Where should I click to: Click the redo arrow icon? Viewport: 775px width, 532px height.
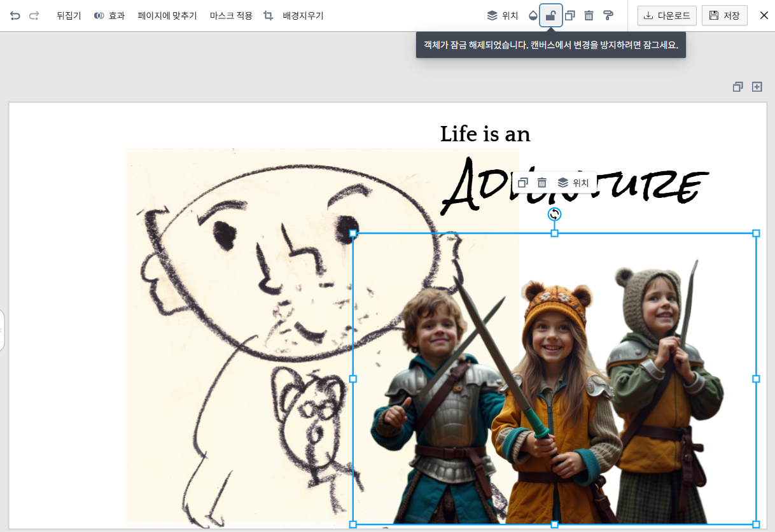[34, 15]
